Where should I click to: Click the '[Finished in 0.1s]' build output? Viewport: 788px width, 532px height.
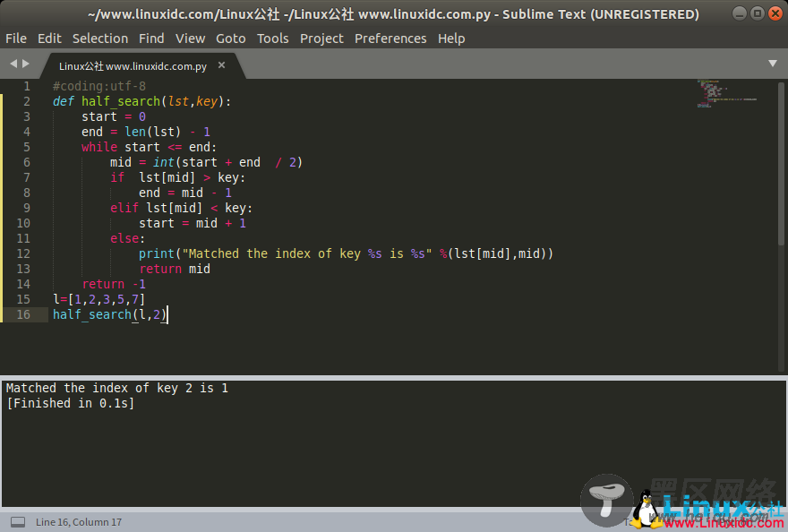pos(71,403)
